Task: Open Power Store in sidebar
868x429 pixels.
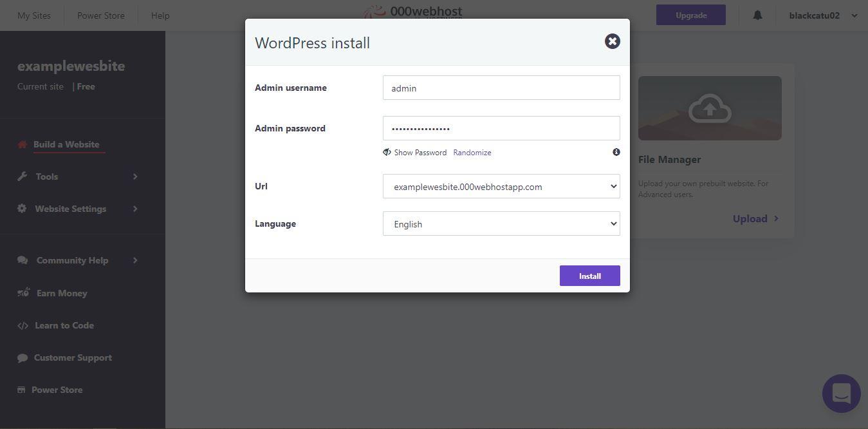Action: coord(57,390)
